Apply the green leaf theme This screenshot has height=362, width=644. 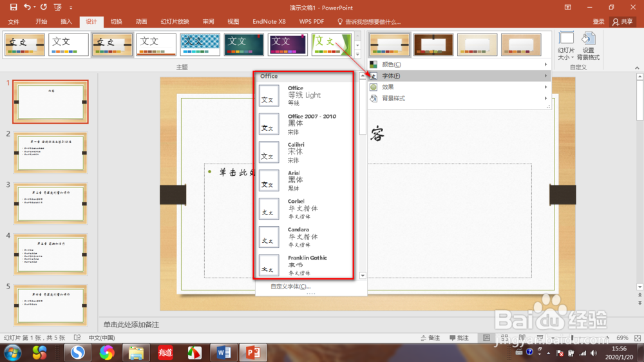pyautogui.click(x=332, y=44)
